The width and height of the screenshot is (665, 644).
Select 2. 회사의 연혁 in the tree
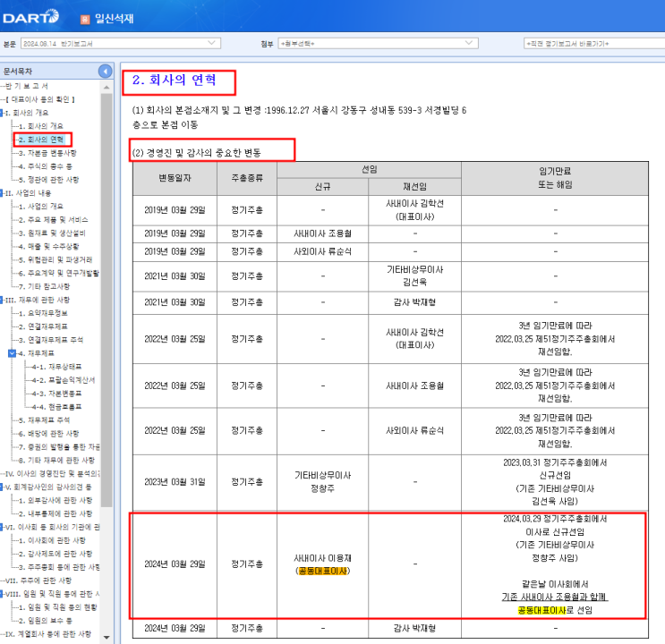coord(41,140)
